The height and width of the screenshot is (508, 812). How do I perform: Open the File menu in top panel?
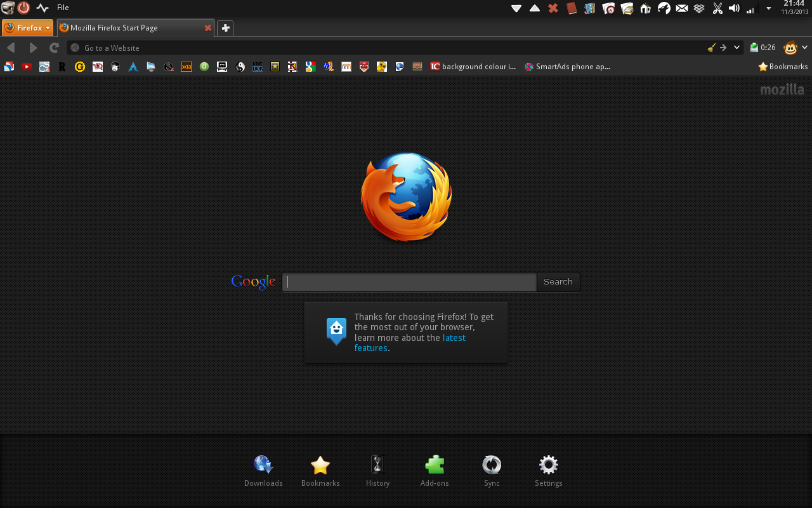click(63, 8)
